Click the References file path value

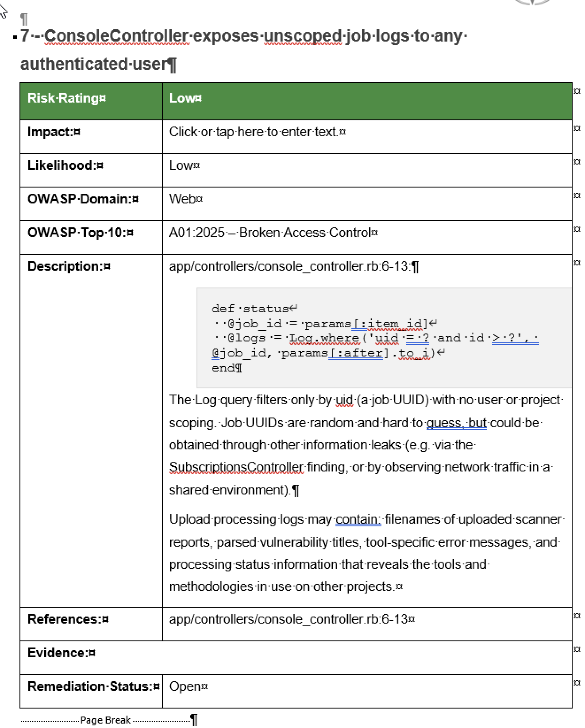pyautogui.click(x=289, y=619)
